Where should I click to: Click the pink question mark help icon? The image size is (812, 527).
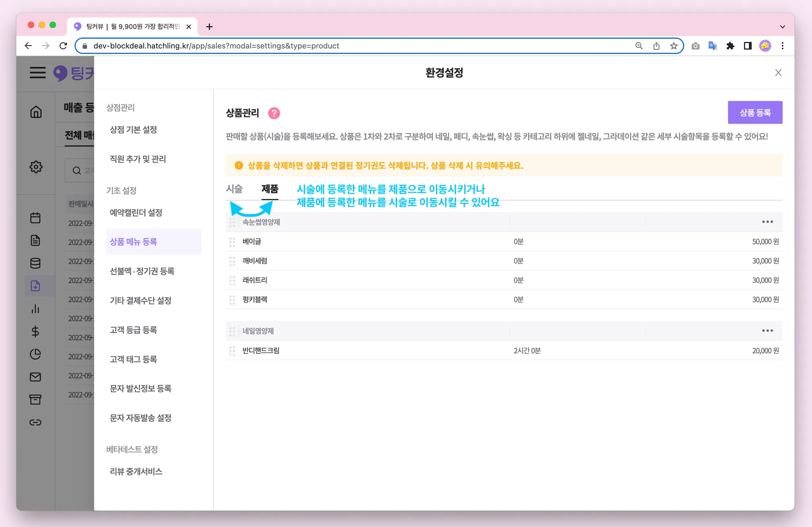coord(274,113)
